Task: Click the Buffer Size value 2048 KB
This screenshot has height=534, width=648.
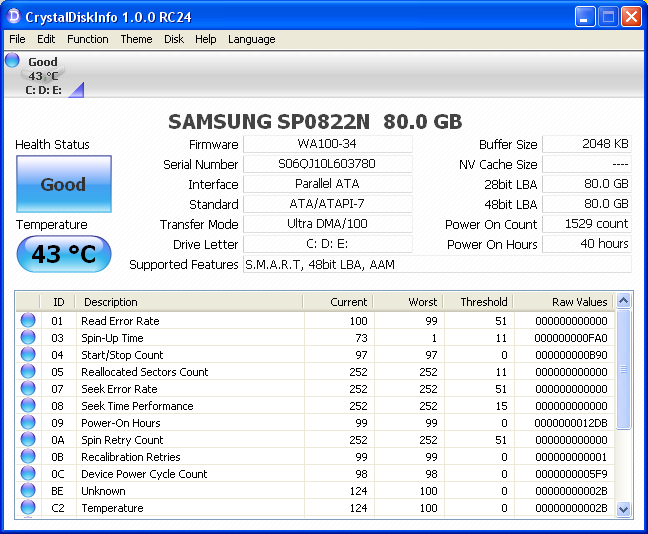Action: (587, 144)
